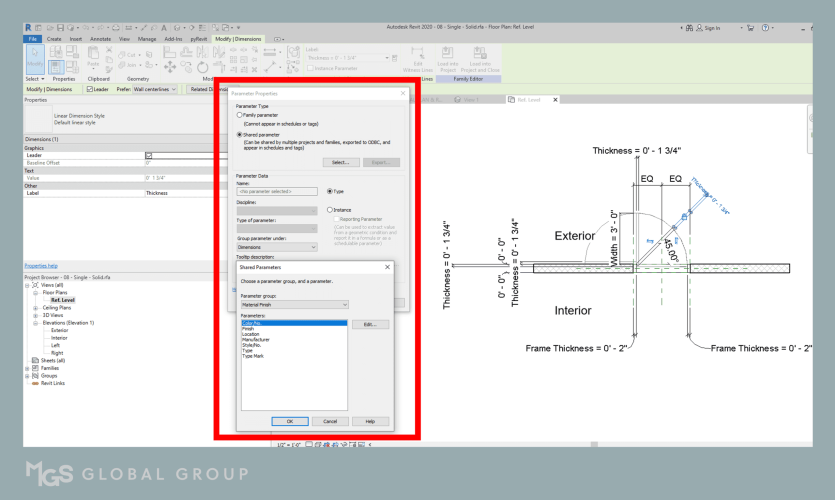Select the Family parameter radio button
The height and width of the screenshot is (500, 835).
click(x=239, y=113)
